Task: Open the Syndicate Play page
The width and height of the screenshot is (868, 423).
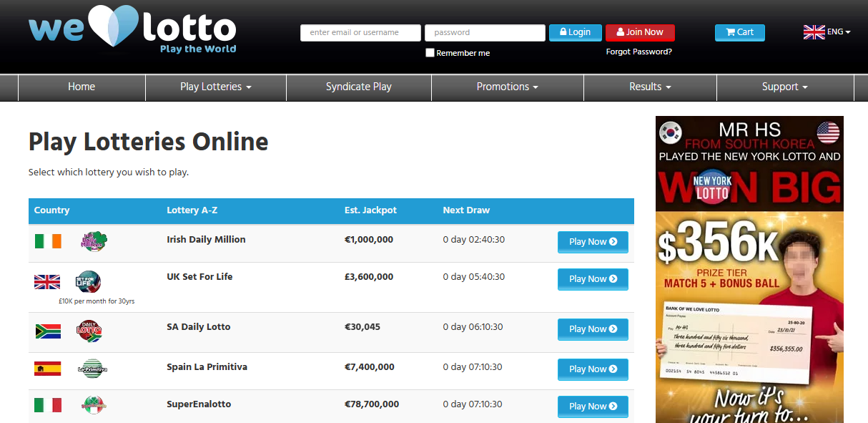Action: click(x=359, y=87)
